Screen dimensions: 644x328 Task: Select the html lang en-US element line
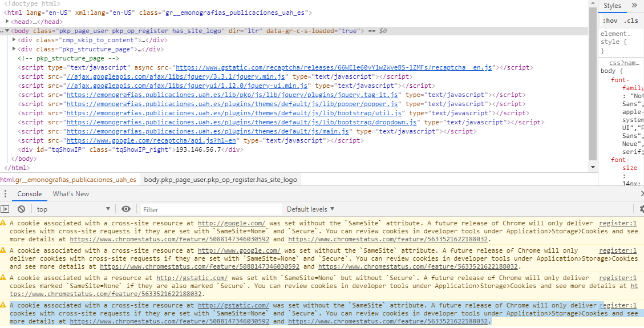(158, 13)
